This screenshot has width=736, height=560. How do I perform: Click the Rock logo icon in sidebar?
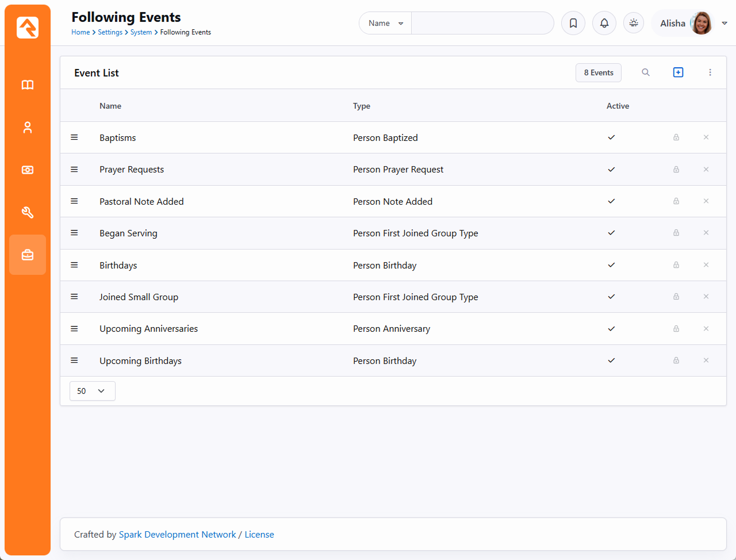pos(28,28)
